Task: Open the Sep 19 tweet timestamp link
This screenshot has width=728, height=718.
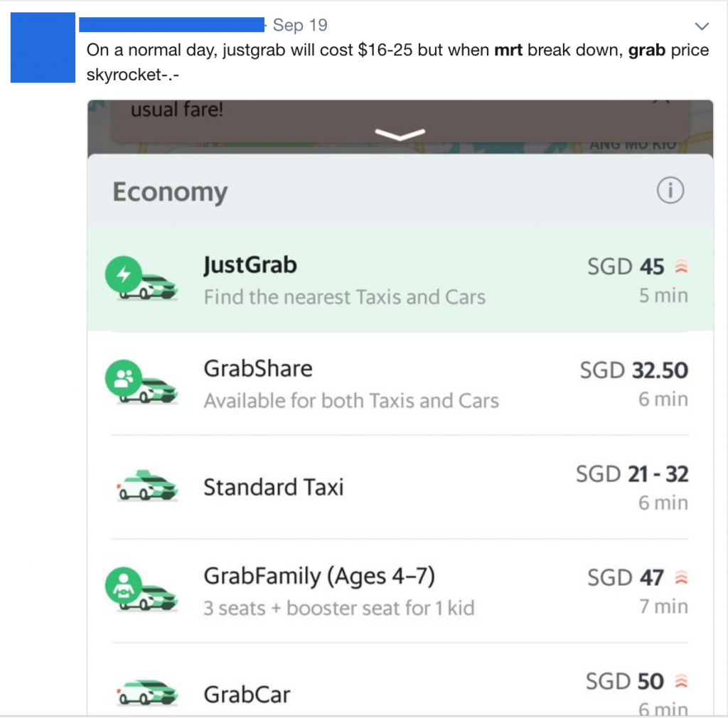Action: (300, 25)
